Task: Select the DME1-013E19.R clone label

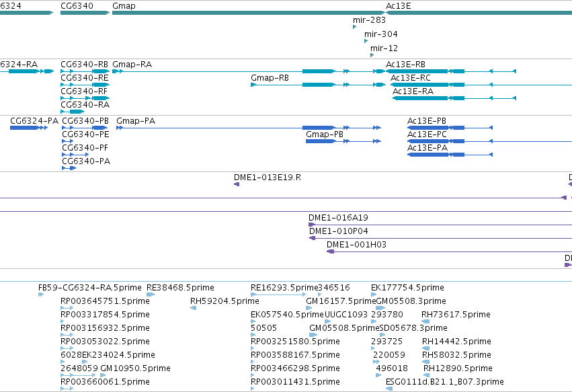Action: point(268,178)
